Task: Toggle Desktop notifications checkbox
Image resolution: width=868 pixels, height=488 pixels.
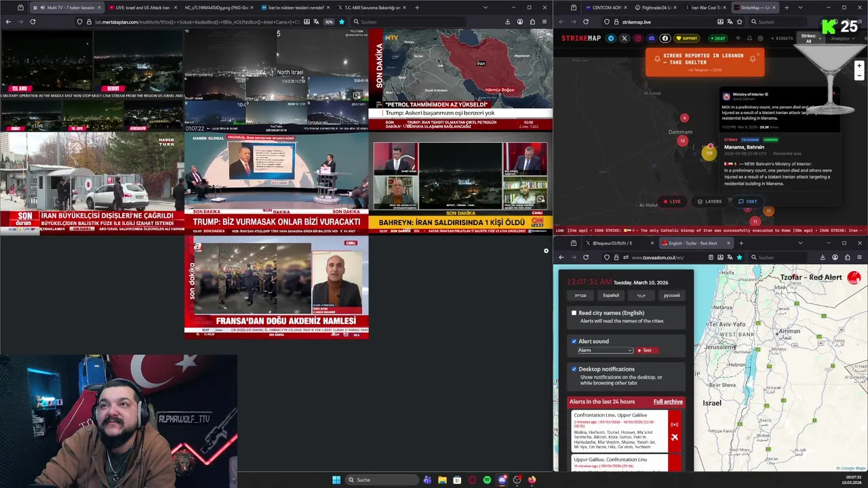Action: click(574, 369)
